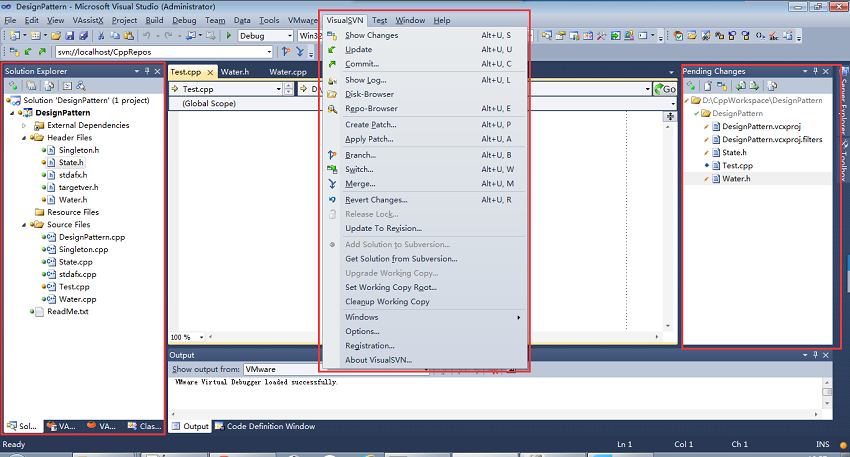This screenshot has height=457, width=850.
Task: Click the Merge icon on the SVN toolbar
Action: (x=300, y=52)
